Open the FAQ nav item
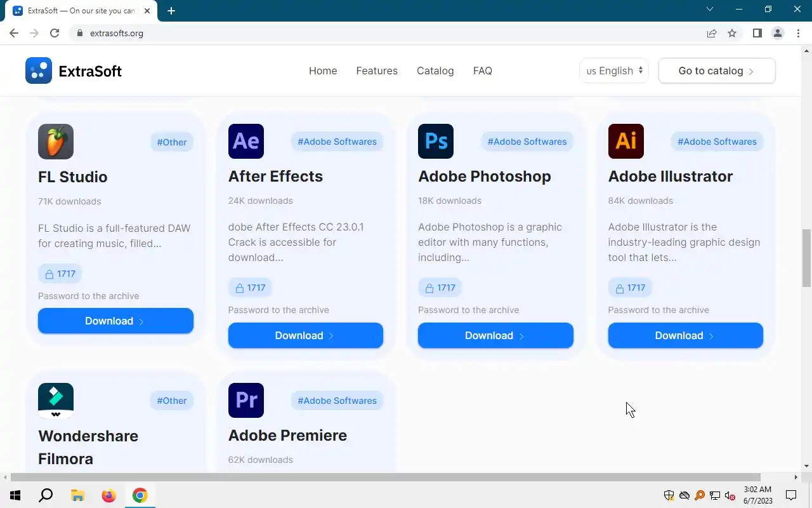The image size is (812, 508). [483, 70]
